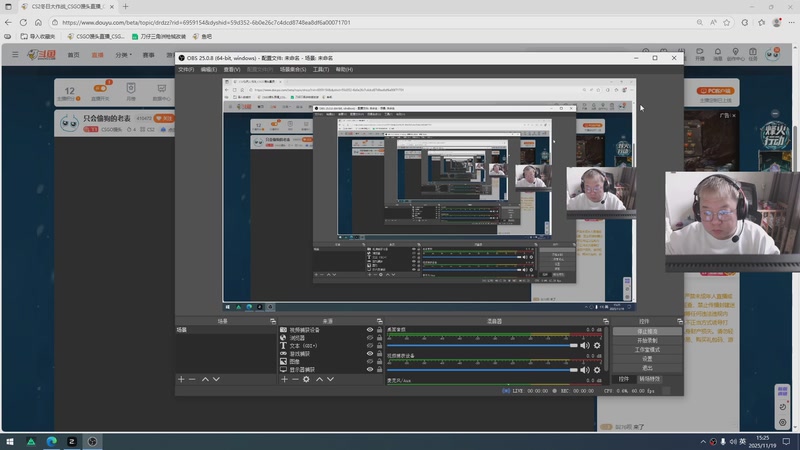Remove the selected source with the sources panel minus icon
The width and height of the screenshot is (800, 450).
295,379
